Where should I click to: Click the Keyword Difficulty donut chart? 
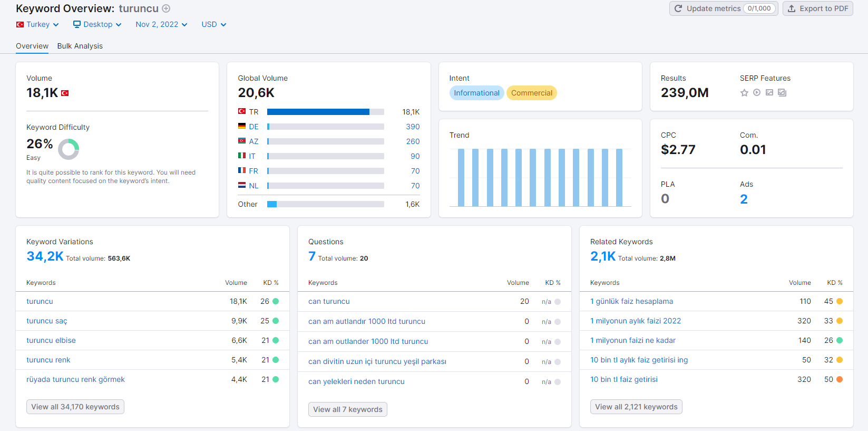(69, 149)
